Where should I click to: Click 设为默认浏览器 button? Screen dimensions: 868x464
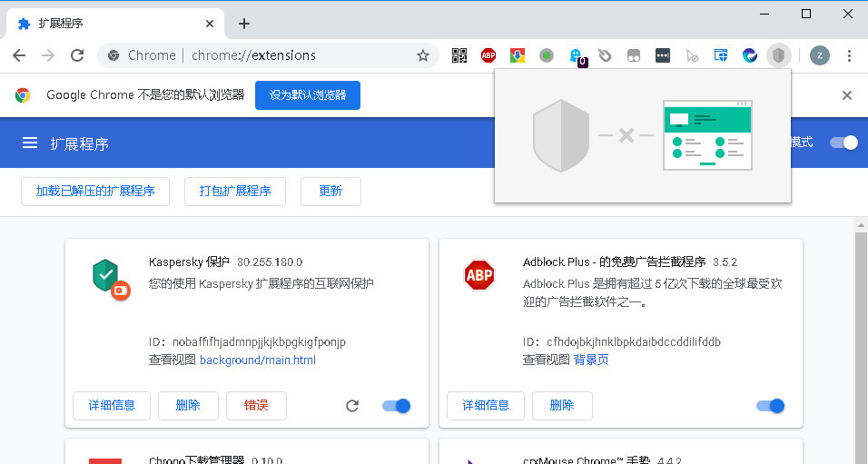pyautogui.click(x=308, y=95)
